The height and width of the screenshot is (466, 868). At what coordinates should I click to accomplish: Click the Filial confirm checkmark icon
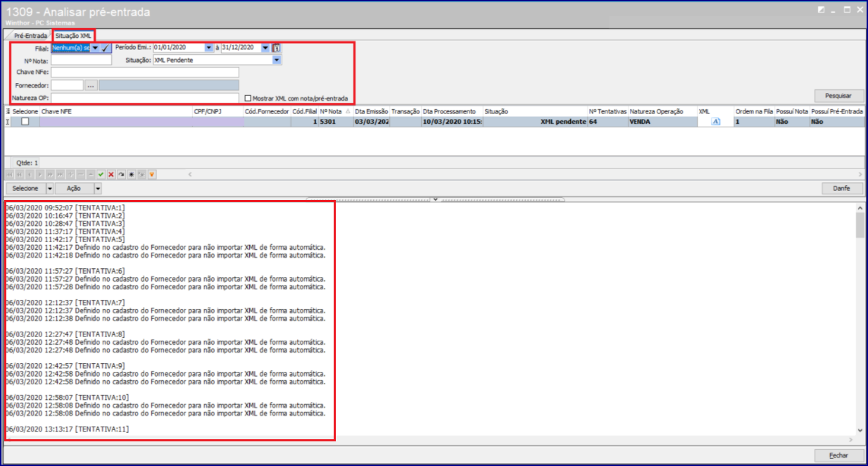click(x=105, y=48)
